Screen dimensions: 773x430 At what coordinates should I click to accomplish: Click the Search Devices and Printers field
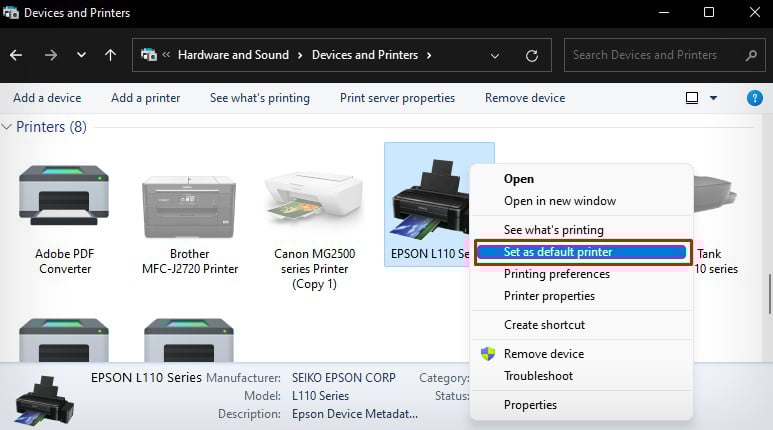650,55
